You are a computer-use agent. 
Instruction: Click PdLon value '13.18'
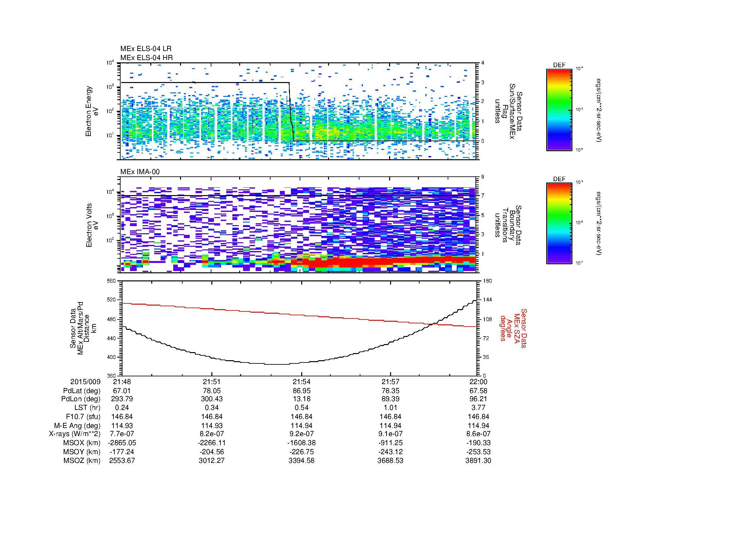301,399
